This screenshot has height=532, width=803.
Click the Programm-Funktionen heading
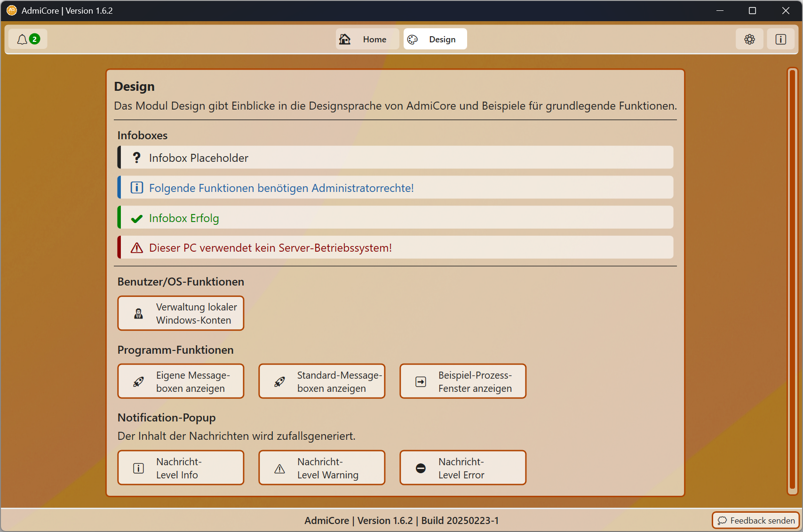(175, 349)
